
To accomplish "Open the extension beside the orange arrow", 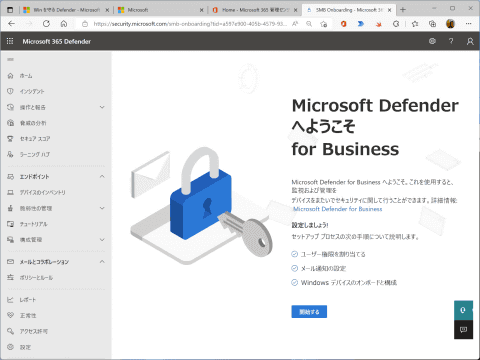I will [x=396, y=24].
